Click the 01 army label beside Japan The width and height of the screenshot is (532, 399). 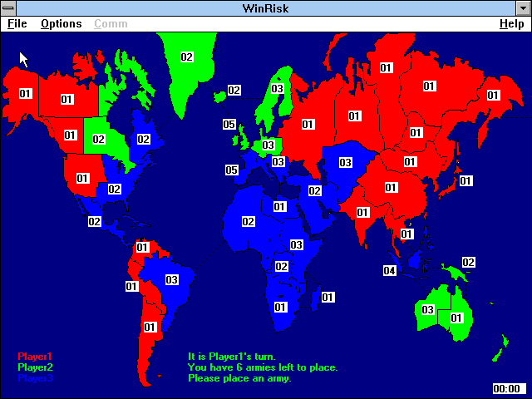465,180
